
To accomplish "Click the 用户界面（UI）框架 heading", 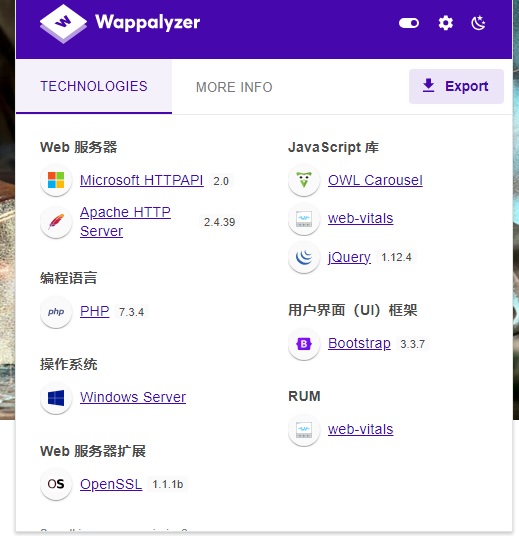I will (353, 310).
